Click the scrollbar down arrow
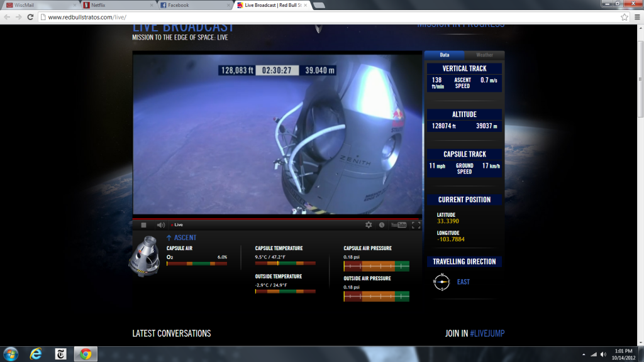Viewport: 644px width, 362px height. point(640,343)
